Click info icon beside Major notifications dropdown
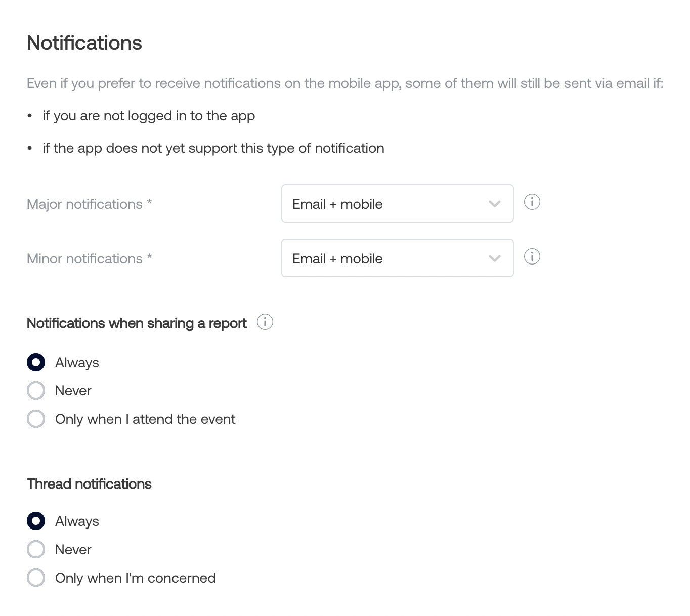Image resolution: width=690 pixels, height=616 pixels. (x=532, y=202)
